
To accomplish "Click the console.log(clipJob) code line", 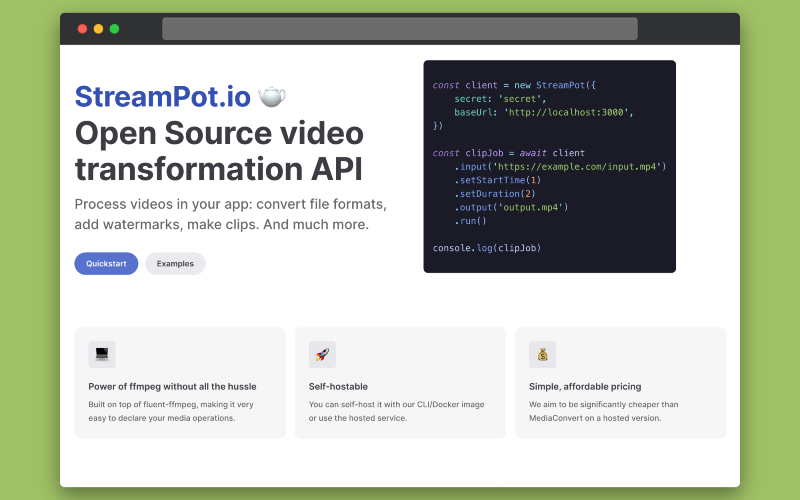I will tap(487, 248).
